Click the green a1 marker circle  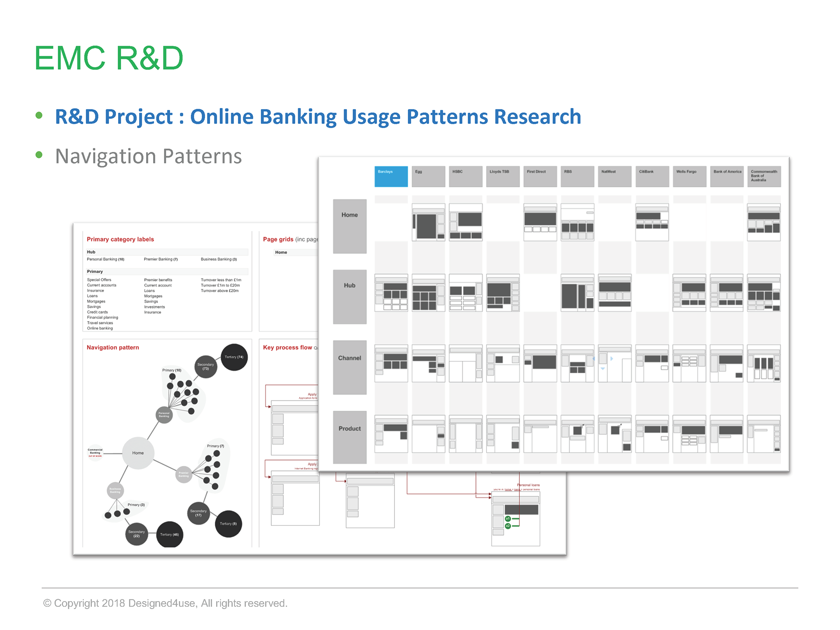pos(508,518)
